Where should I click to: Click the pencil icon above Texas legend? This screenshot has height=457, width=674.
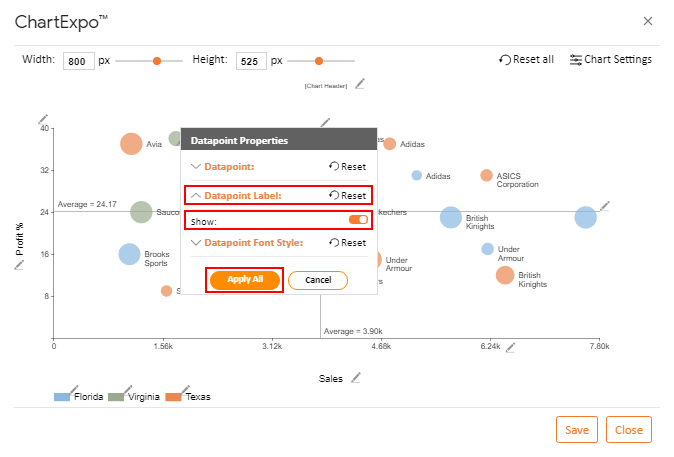click(x=185, y=390)
